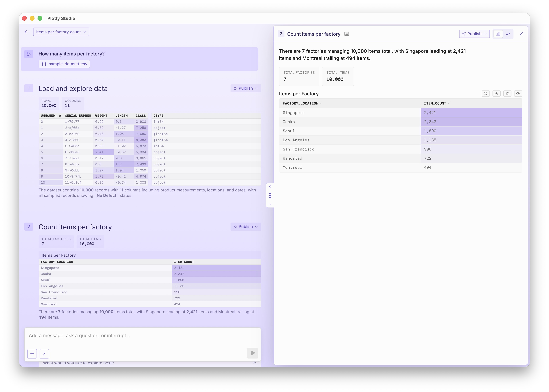Click the Singapore row in chat table
Screen dimensions: 549x392
[150, 268]
